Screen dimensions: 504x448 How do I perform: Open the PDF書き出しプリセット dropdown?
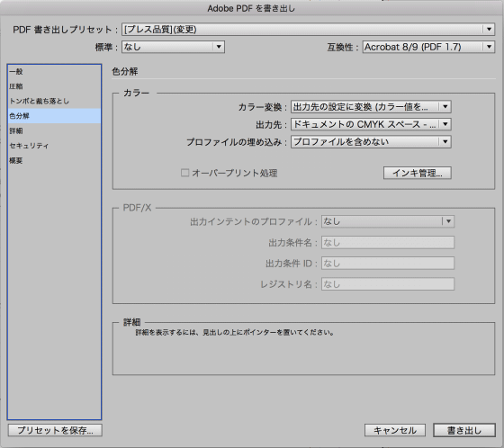click(x=308, y=30)
